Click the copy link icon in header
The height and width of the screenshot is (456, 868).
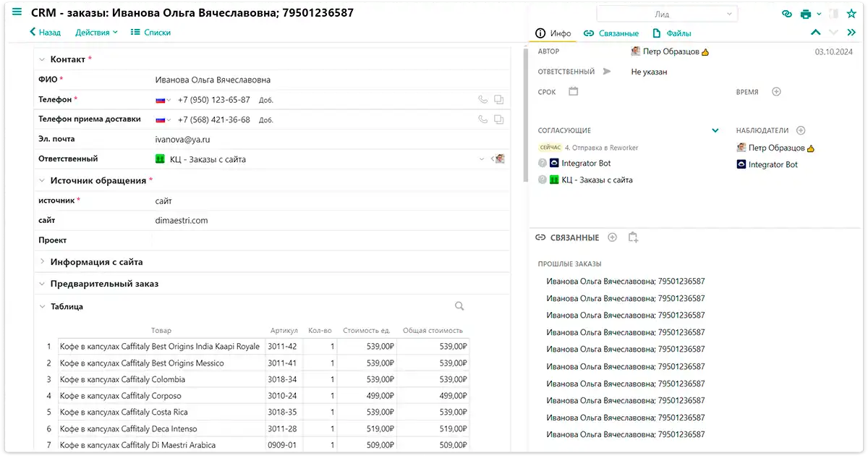(788, 14)
